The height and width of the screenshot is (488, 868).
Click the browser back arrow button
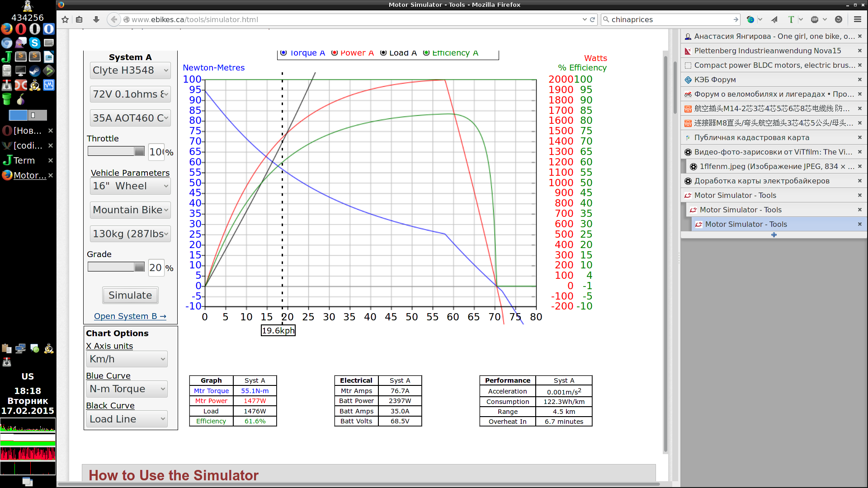click(x=114, y=19)
